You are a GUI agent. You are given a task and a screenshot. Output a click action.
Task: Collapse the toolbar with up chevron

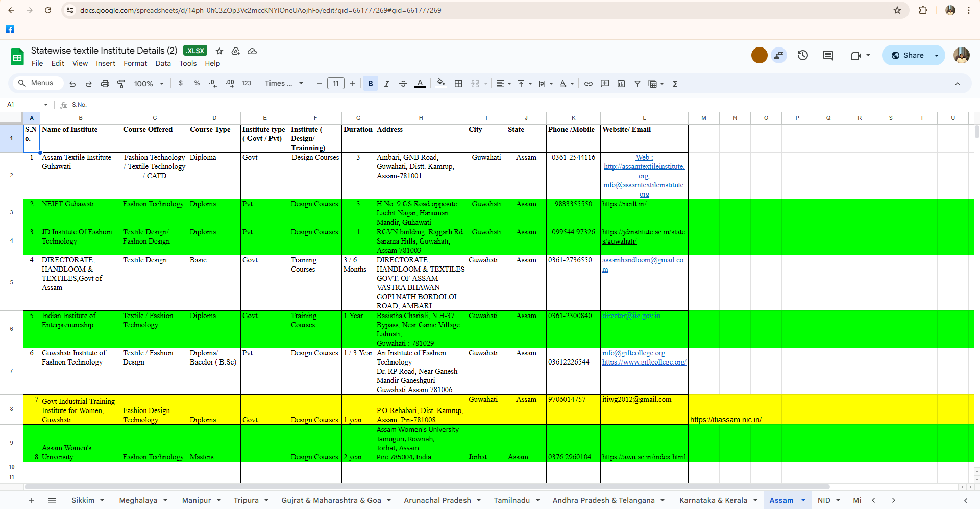click(x=958, y=84)
